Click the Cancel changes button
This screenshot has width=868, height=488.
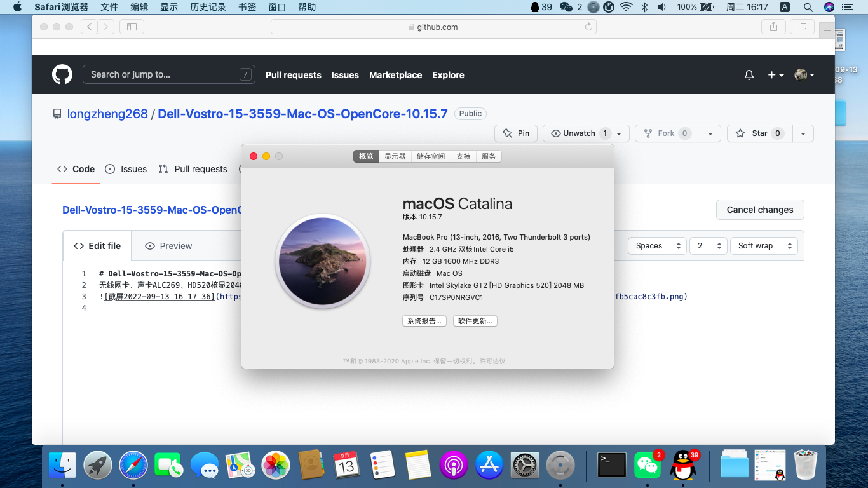click(760, 210)
